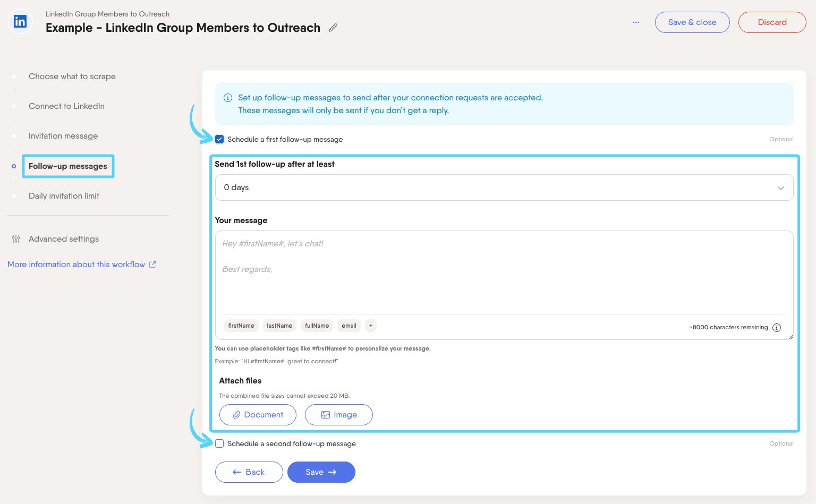Click the Advanced settings sliders icon

(x=16, y=239)
